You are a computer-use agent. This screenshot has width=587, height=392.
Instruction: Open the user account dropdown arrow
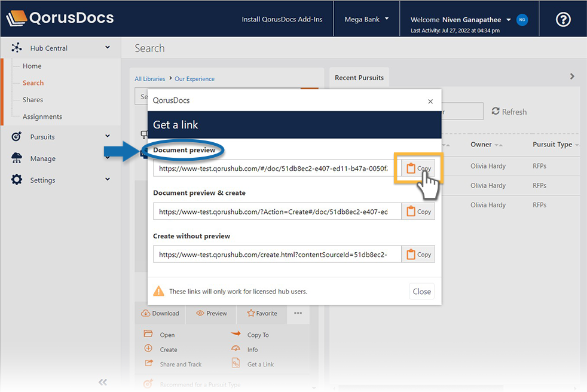tap(508, 20)
